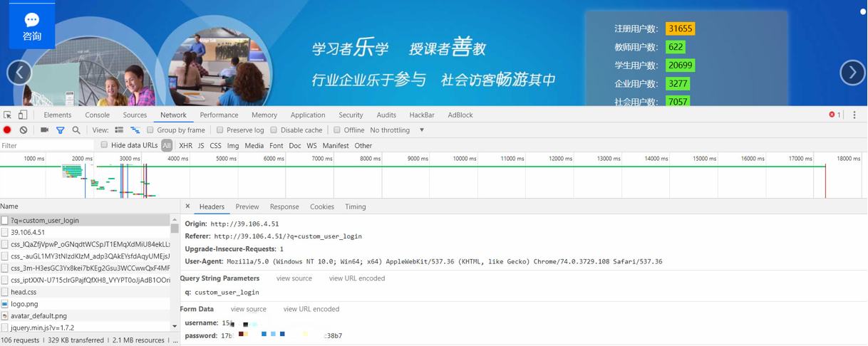868x346 pixels.
Task: Open the No throttling dropdown
Action: 397,130
